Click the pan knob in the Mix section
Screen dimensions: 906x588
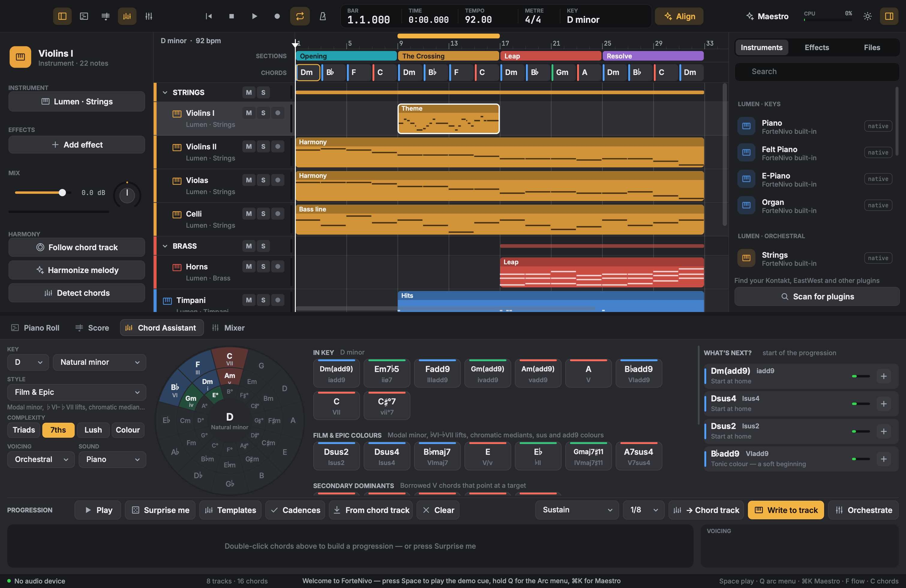pyautogui.click(x=127, y=195)
